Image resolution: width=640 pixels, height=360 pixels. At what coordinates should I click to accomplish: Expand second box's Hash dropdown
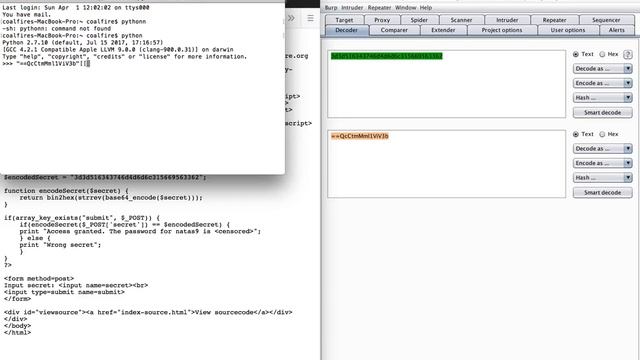pyautogui.click(x=602, y=178)
